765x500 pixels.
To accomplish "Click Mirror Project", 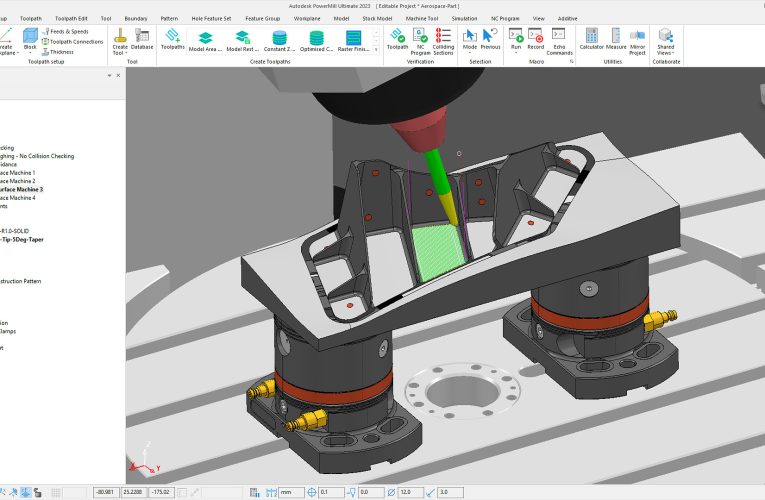I will (x=637, y=41).
